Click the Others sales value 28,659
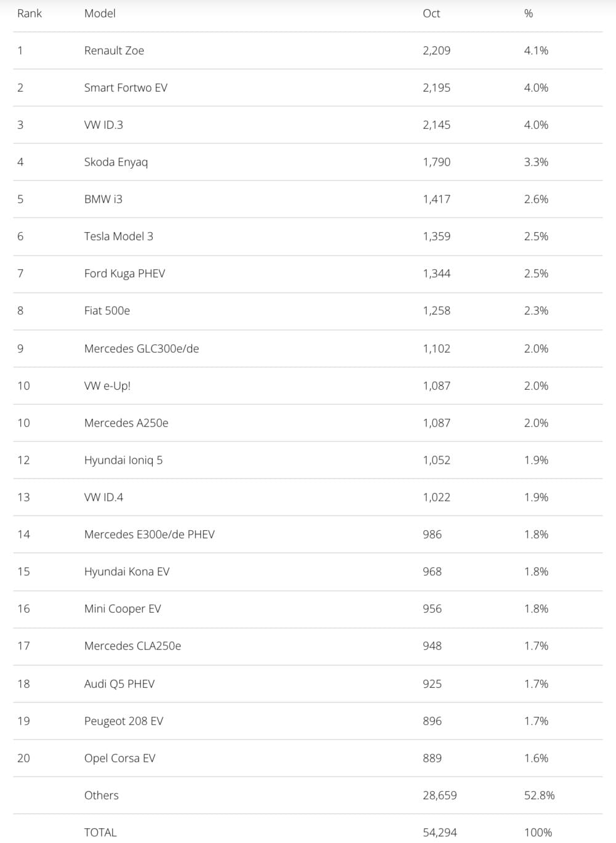Image resolution: width=616 pixels, height=843 pixels. click(x=439, y=796)
